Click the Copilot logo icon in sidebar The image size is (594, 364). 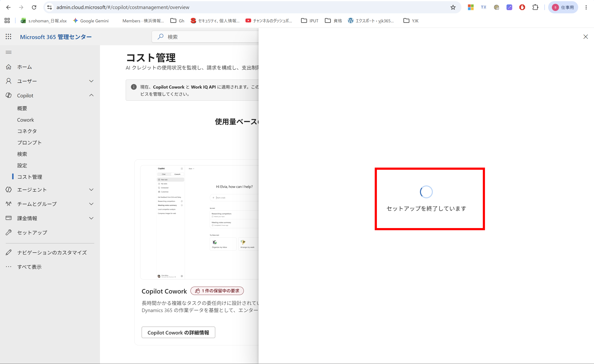pos(9,95)
